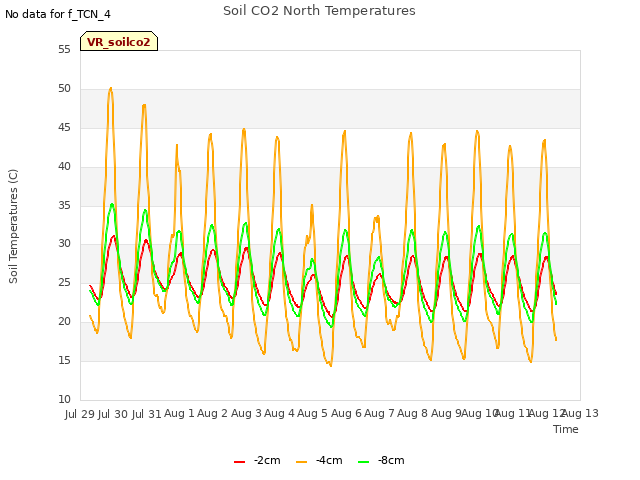Click the y-axis tick label 10
Viewport: 640px width, 480px height.
[64, 399]
